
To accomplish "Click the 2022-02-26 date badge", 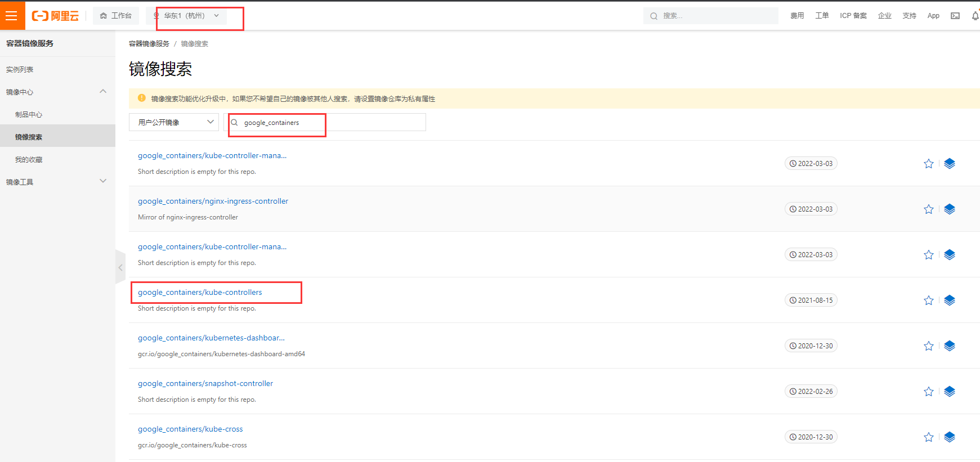I will 811,392.
